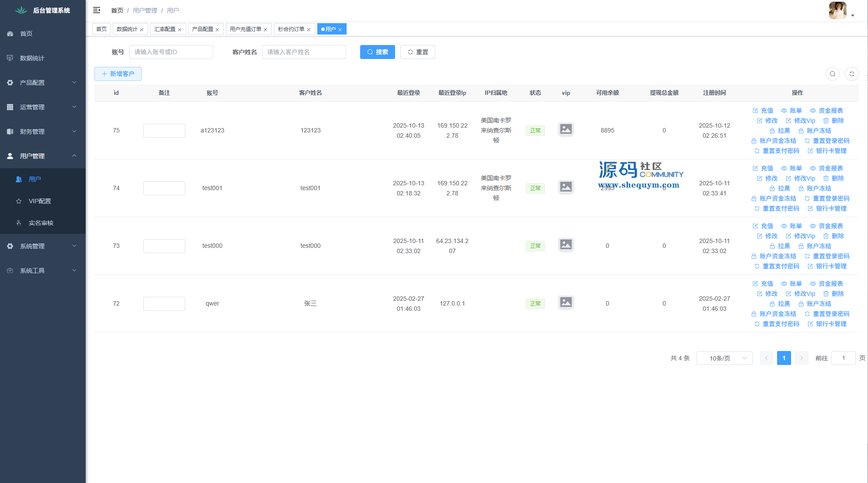Click 账户冻结 lock for user test000
Image resolution: width=868 pixels, height=483 pixels.
point(815,246)
